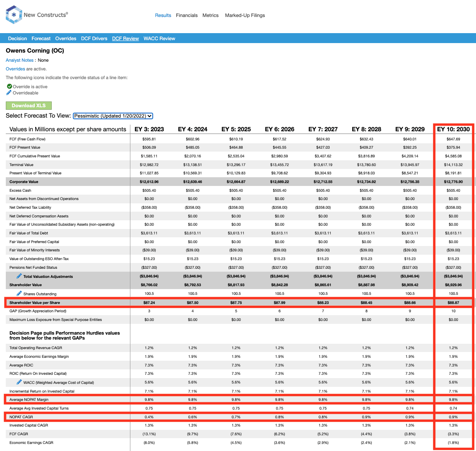Click the EY 10: 2030 column header
Screen dimensions: 476x451
453,129
